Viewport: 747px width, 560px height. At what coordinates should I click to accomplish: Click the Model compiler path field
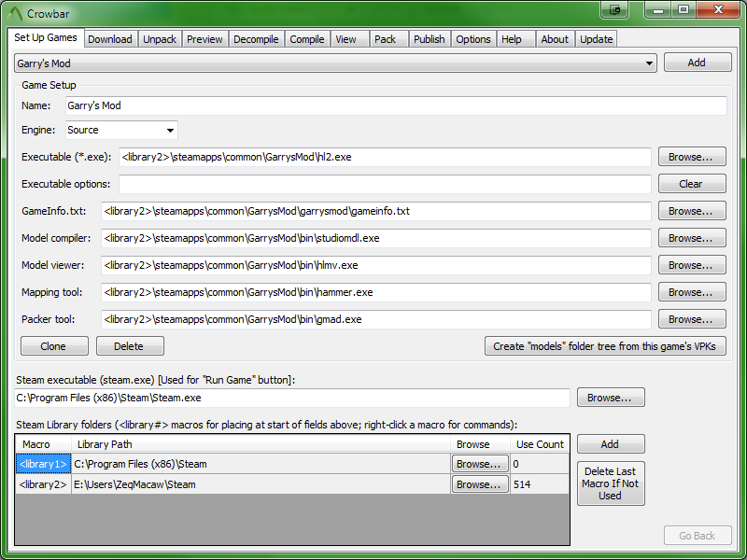[x=376, y=238]
